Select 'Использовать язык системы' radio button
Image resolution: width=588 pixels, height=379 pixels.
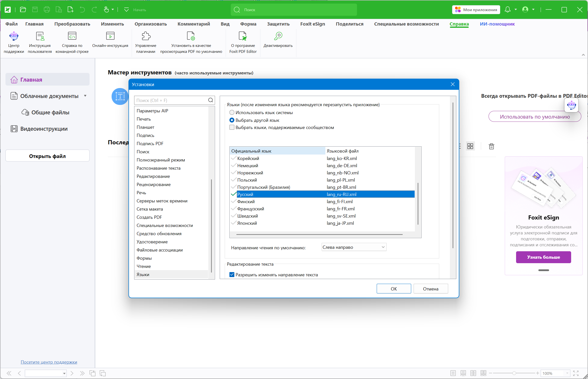click(232, 113)
